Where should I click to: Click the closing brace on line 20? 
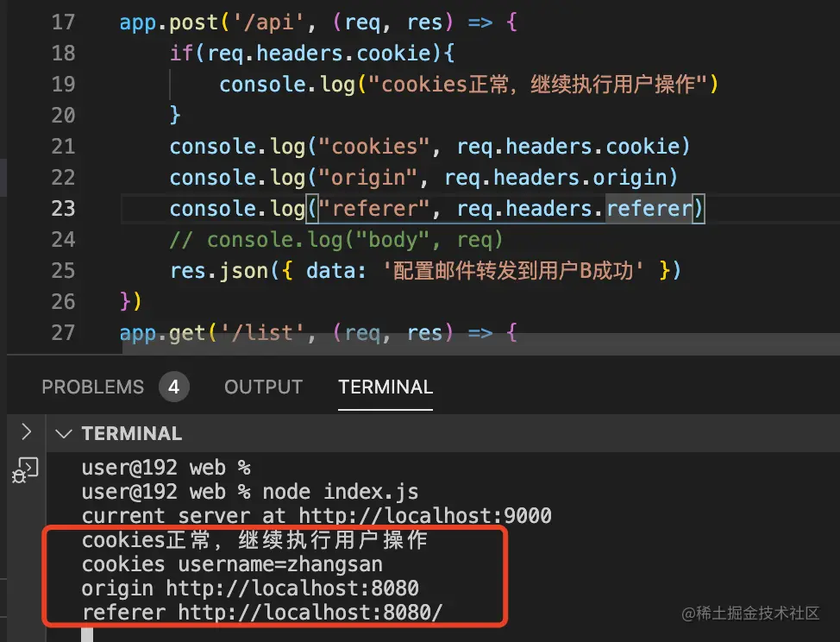point(175,116)
